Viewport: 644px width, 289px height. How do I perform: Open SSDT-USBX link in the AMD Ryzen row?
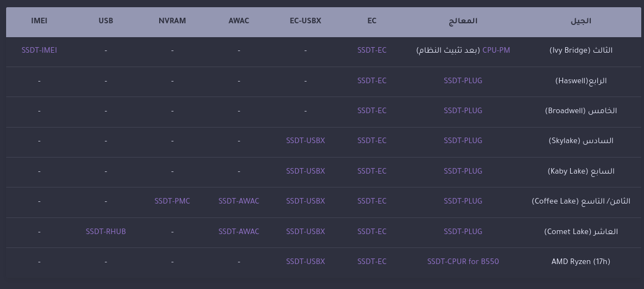tap(306, 261)
